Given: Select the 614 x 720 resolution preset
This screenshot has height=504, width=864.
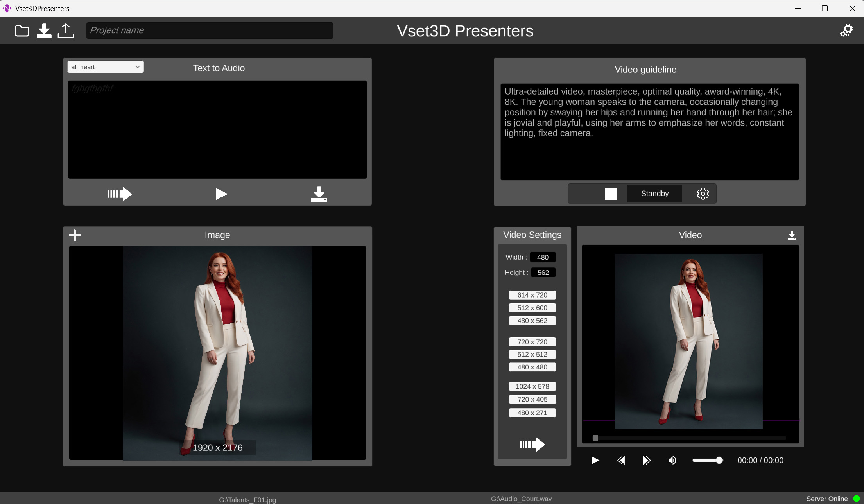Looking at the screenshot, I should point(532,295).
